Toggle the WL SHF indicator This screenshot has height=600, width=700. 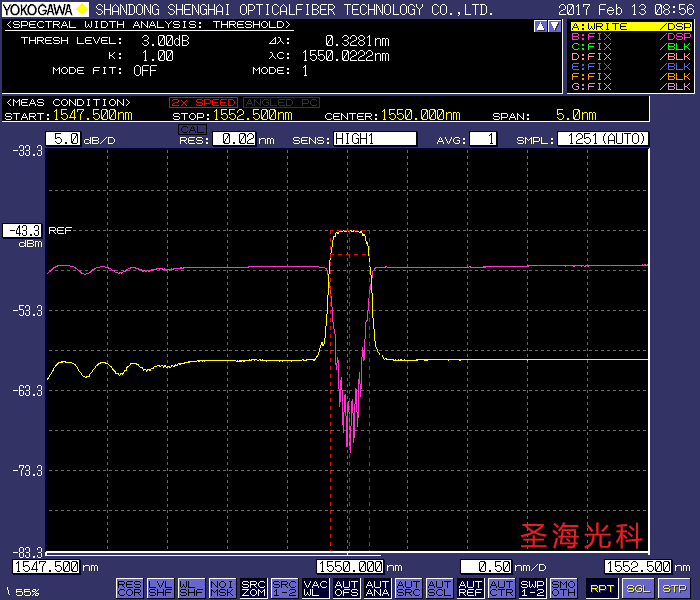coord(191,588)
